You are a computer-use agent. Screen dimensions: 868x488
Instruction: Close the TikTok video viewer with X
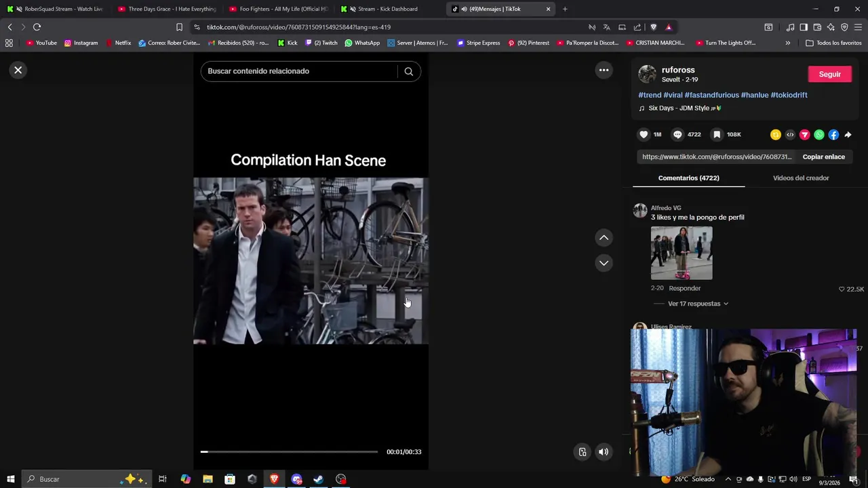[x=18, y=70]
